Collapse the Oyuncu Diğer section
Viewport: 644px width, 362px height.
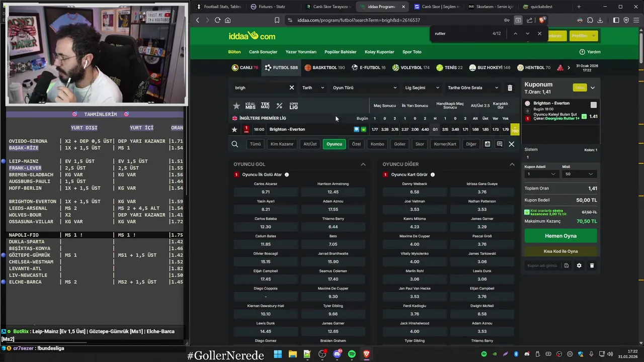click(512, 164)
